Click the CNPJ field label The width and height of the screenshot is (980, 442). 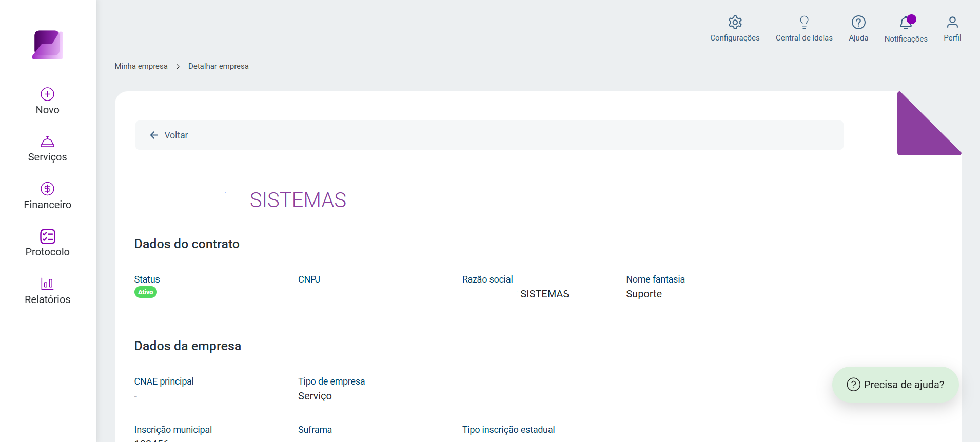309,279
